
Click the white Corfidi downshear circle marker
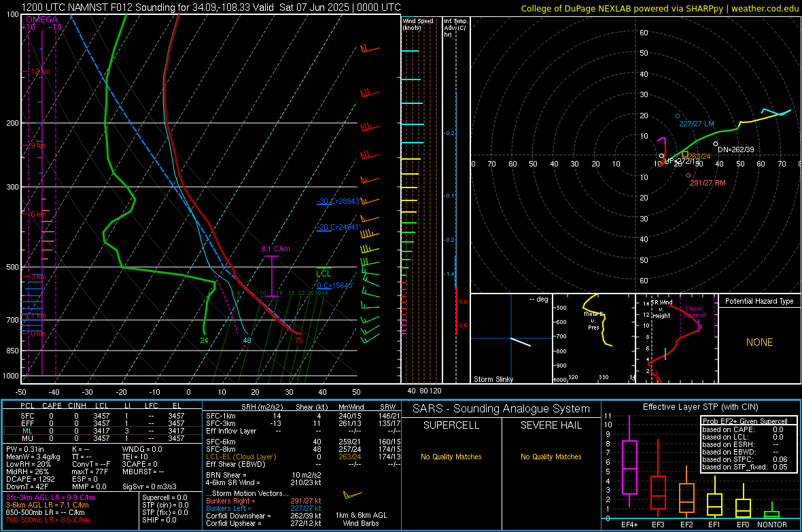[716, 144]
